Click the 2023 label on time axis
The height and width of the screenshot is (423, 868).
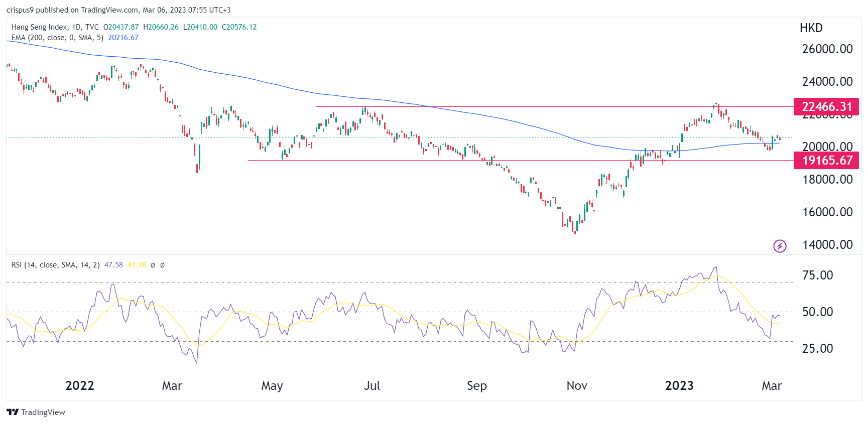tap(679, 385)
